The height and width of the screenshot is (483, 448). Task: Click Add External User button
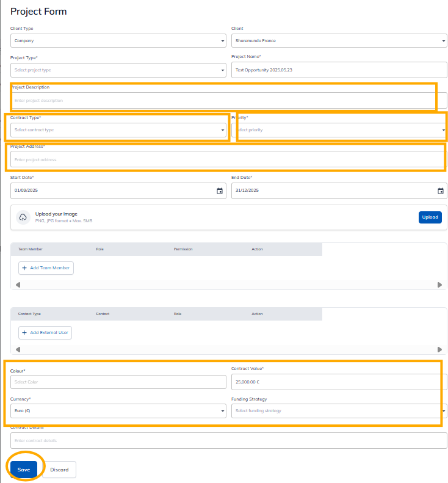coord(45,333)
